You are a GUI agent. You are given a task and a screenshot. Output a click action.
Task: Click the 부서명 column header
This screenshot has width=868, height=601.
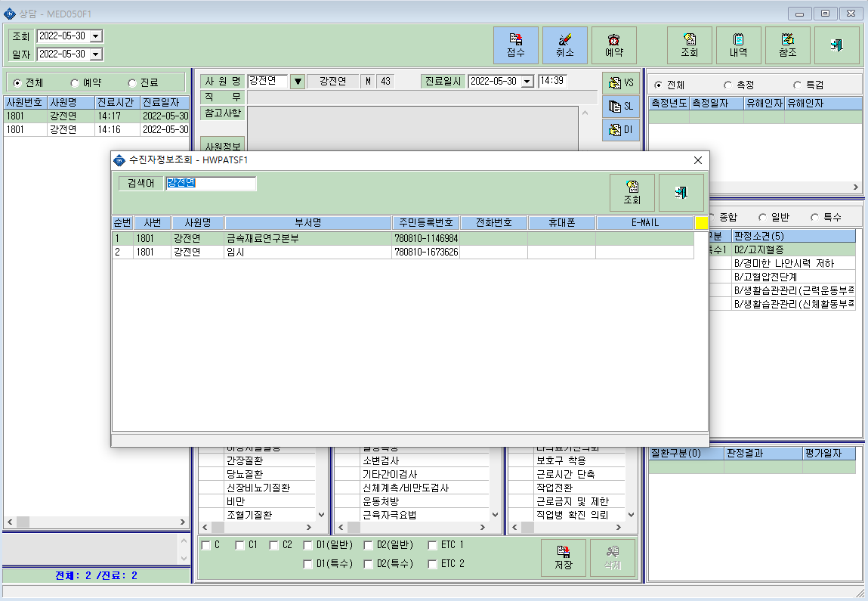[307, 223]
